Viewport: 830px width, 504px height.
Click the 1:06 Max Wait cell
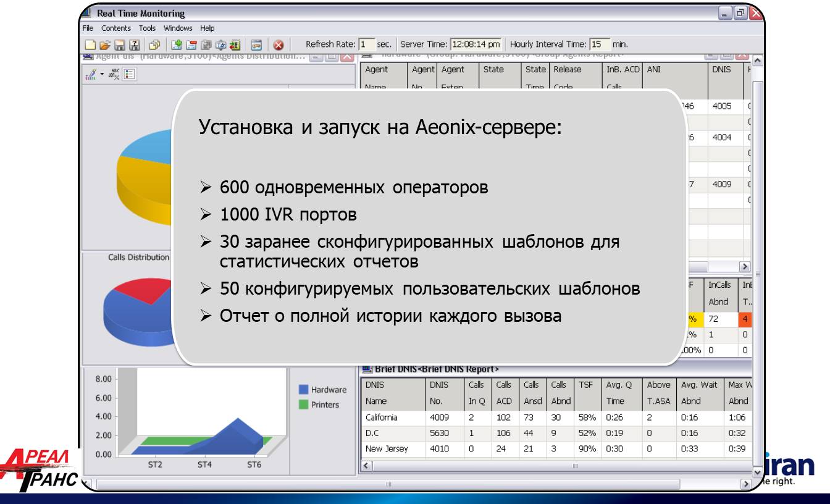[737, 417]
